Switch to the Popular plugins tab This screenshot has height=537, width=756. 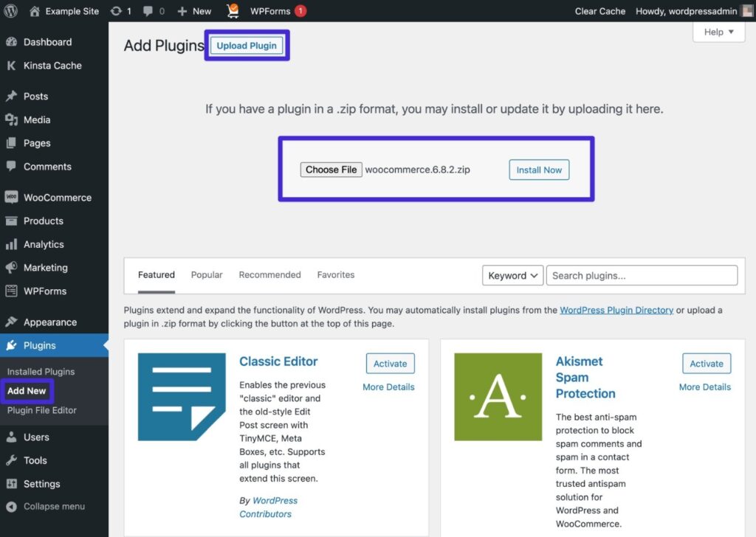click(207, 274)
